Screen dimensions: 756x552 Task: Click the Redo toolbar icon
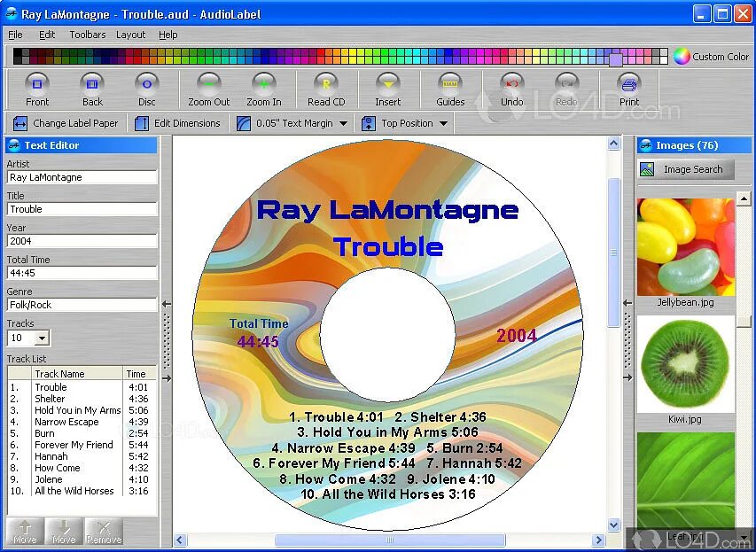tap(566, 89)
